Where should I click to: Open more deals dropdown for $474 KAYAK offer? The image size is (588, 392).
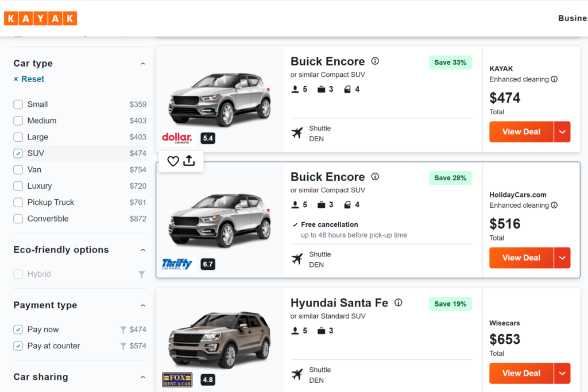[x=562, y=132]
